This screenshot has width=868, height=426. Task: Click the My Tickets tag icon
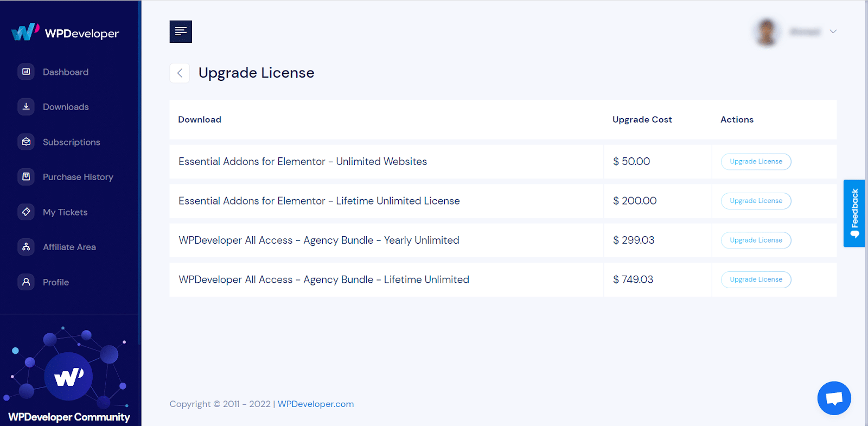point(26,212)
